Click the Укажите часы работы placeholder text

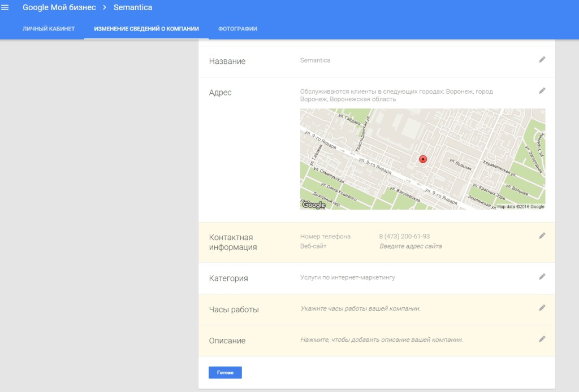pyautogui.click(x=360, y=308)
